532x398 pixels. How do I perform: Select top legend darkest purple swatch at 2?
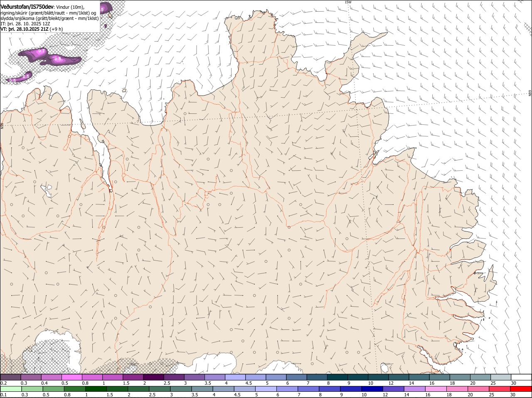(x=153, y=377)
